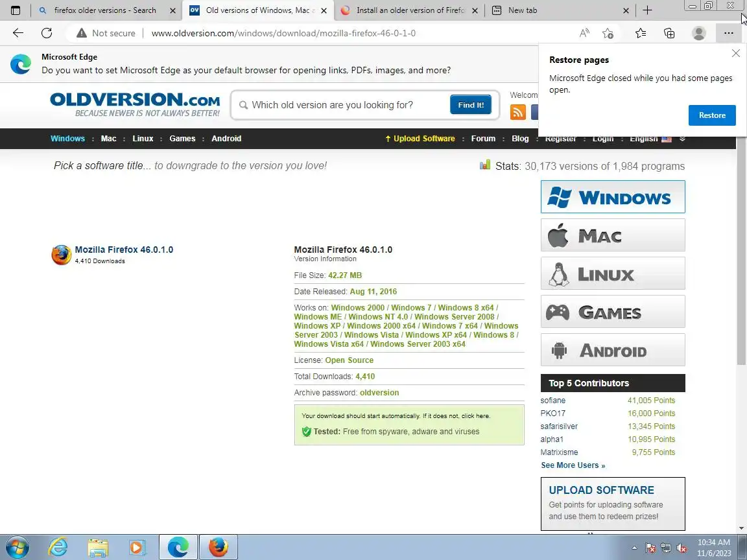The width and height of the screenshot is (747, 560).
Task: Select the large Windows category button
Action: 613,196
